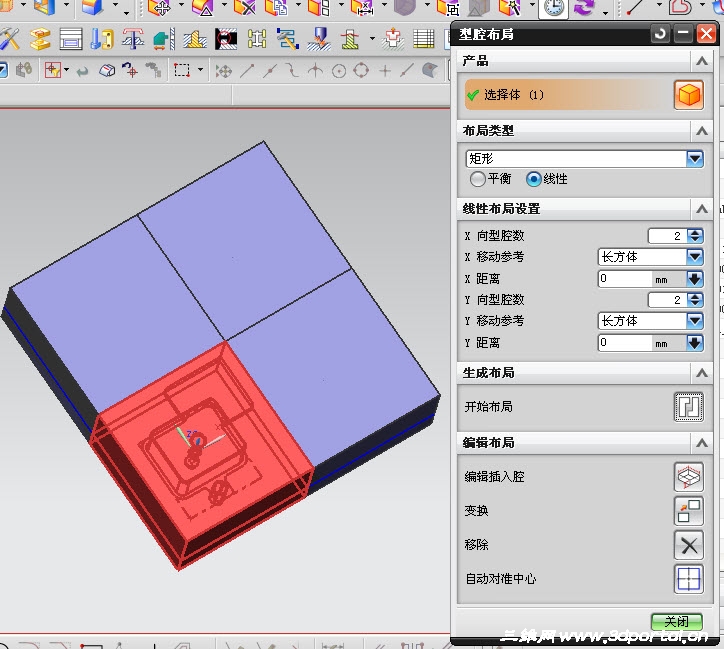Collapse the 布局类型 section
This screenshot has width=724, height=649.
point(702,131)
